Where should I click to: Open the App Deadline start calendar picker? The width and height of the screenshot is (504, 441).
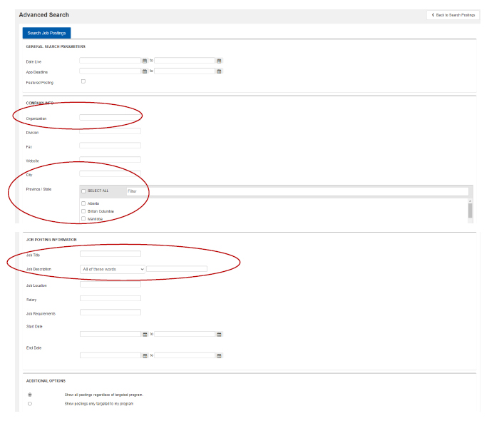145,71
